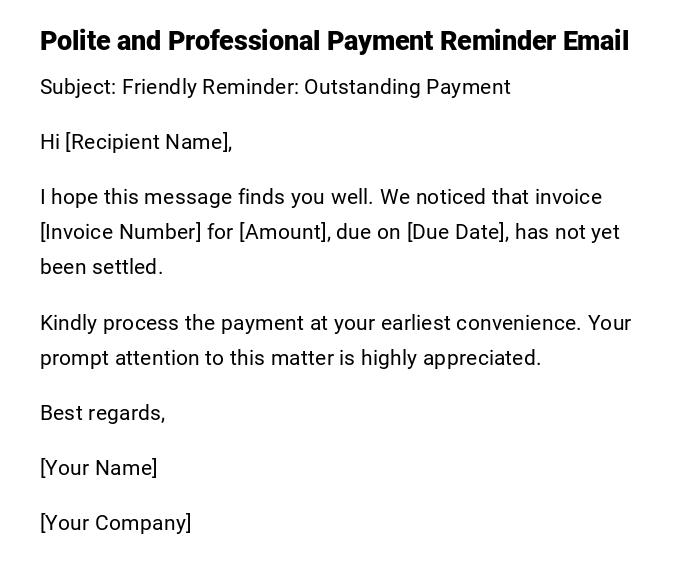Click the word "Hi" in the greeting
This screenshot has height=586, width=700.
[x=50, y=142]
